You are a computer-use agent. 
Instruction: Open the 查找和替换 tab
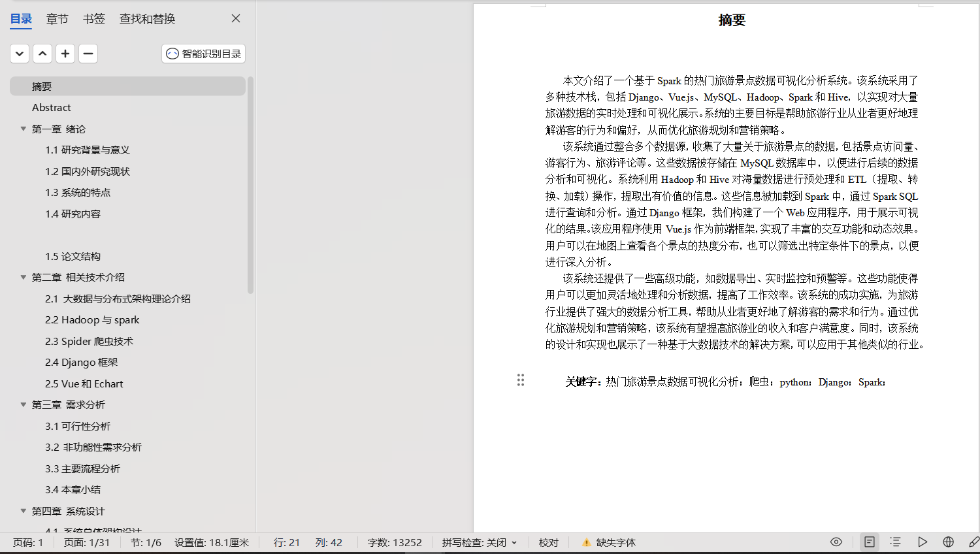(147, 19)
